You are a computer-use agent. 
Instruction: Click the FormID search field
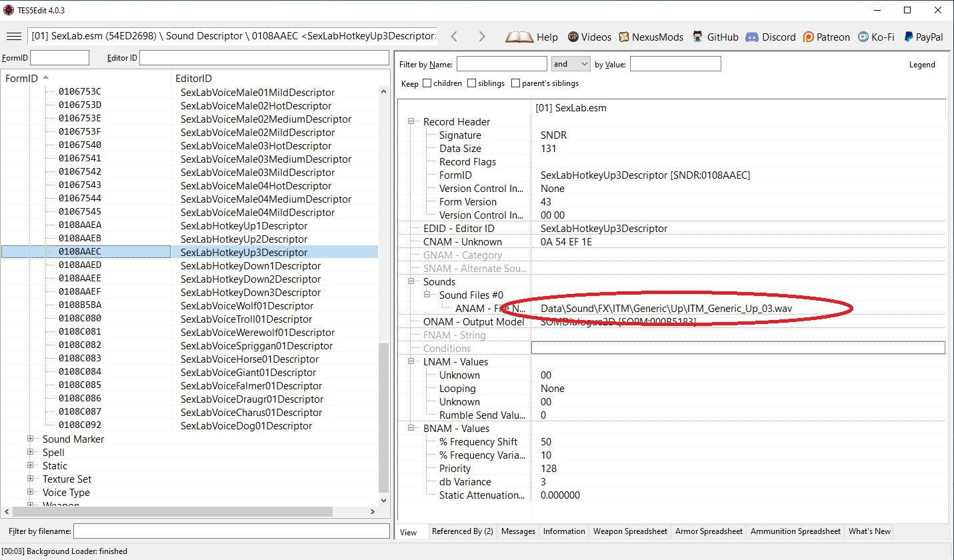click(x=59, y=58)
